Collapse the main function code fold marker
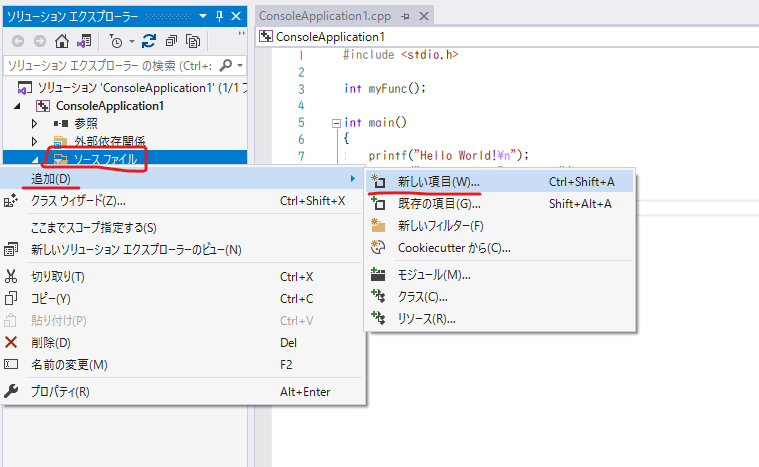 coord(336,123)
